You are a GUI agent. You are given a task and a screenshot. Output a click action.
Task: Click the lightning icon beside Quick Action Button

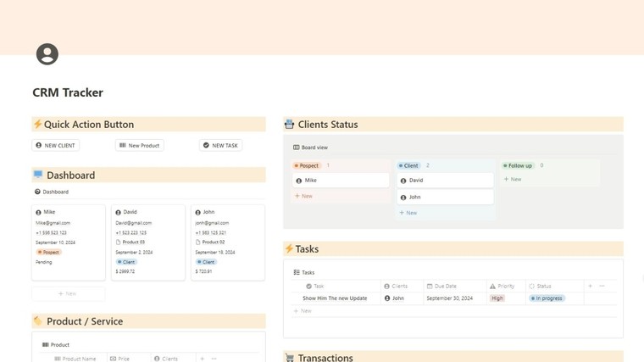(37, 124)
